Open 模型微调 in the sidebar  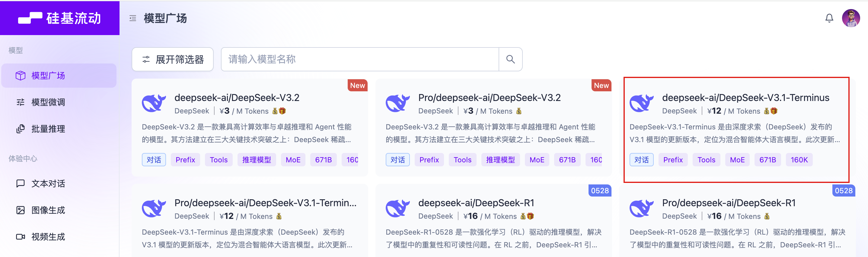coord(59,102)
